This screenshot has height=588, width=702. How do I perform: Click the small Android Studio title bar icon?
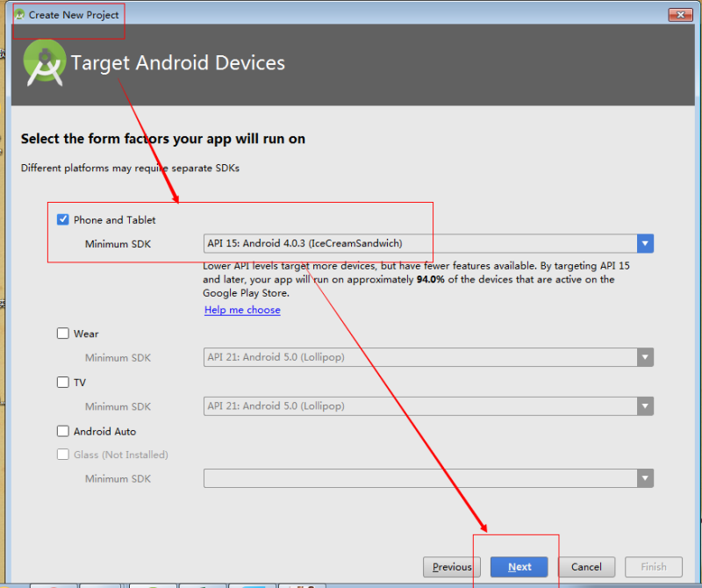coord(19,15)
